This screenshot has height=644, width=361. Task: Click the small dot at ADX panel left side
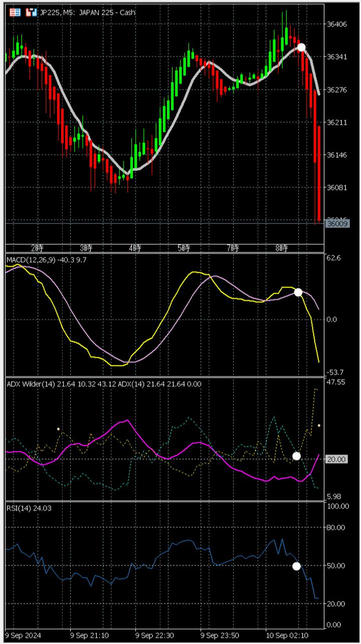58,429
